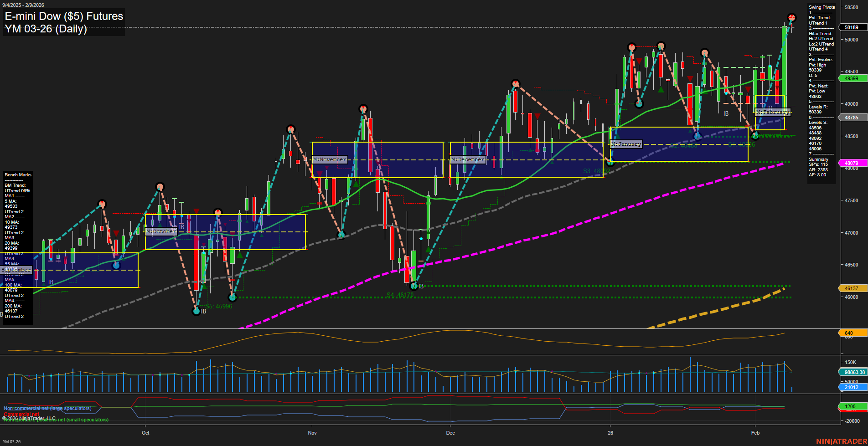
Task: Collapse the Bench Marks info panel
Action: [18, 175]
